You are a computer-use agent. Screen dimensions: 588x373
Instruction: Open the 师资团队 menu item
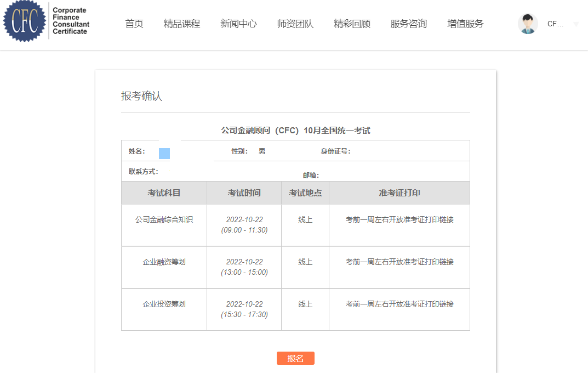point(295,24)
